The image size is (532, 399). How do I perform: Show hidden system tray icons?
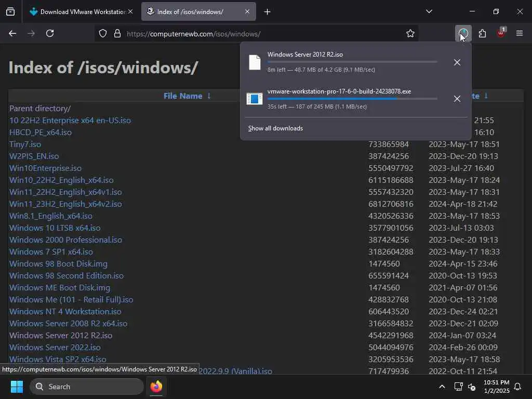[442, 387]
